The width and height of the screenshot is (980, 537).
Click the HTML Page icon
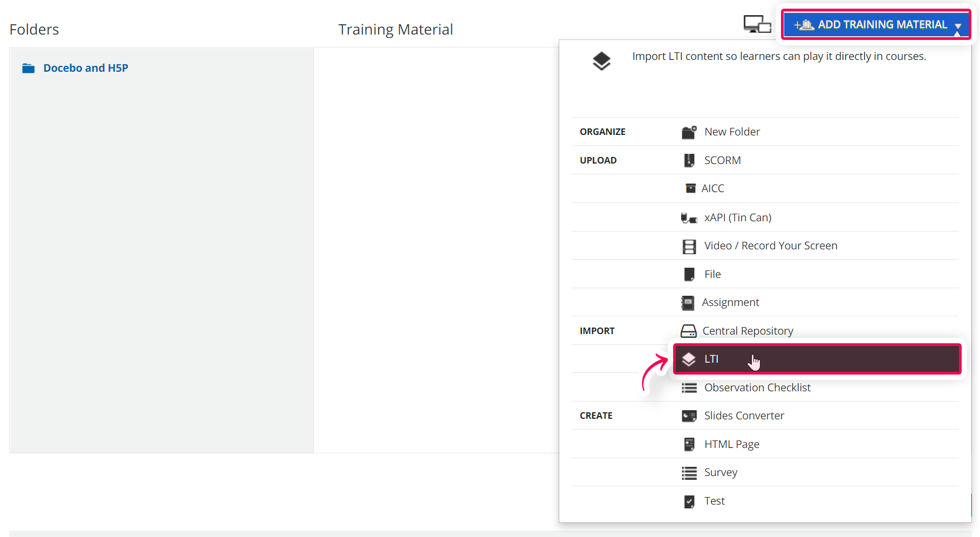[x=689, y=444]
